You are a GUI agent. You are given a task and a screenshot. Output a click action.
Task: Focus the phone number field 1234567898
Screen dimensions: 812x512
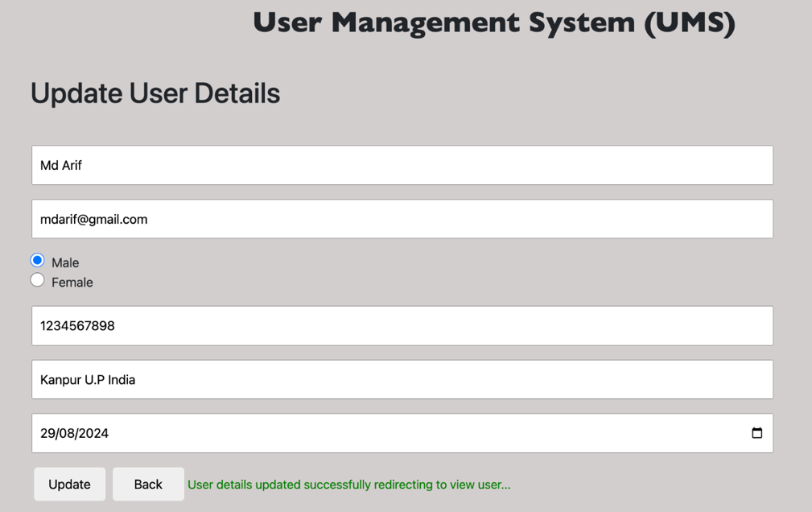(402, 325)
